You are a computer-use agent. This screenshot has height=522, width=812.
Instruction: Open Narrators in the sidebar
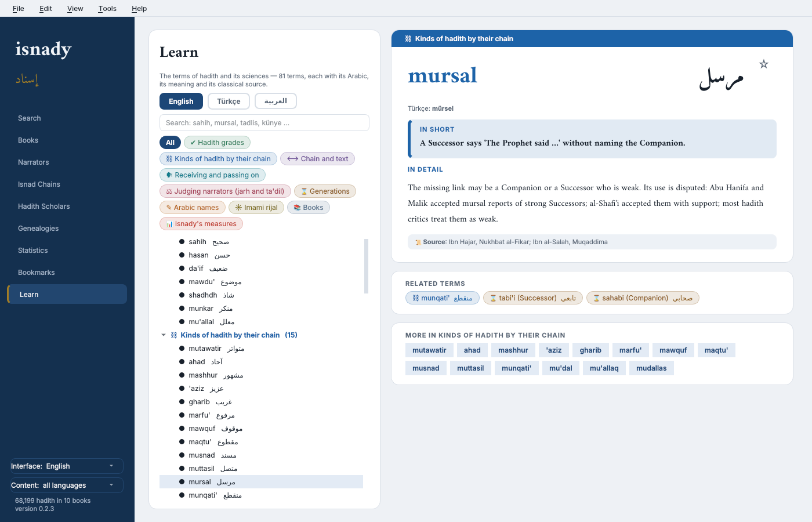[x=67, y=162]
